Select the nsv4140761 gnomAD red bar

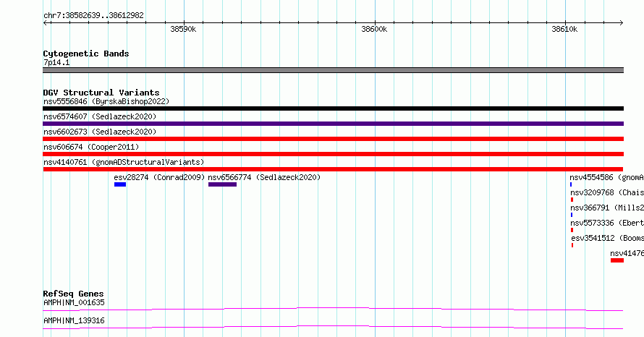coord(333,169)
